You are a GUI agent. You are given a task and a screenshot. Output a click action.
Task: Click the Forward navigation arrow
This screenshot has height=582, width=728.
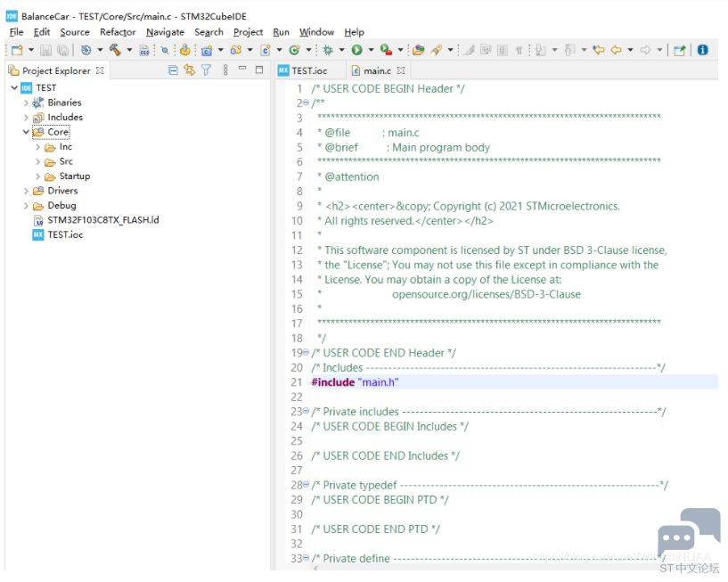point(645,50)
